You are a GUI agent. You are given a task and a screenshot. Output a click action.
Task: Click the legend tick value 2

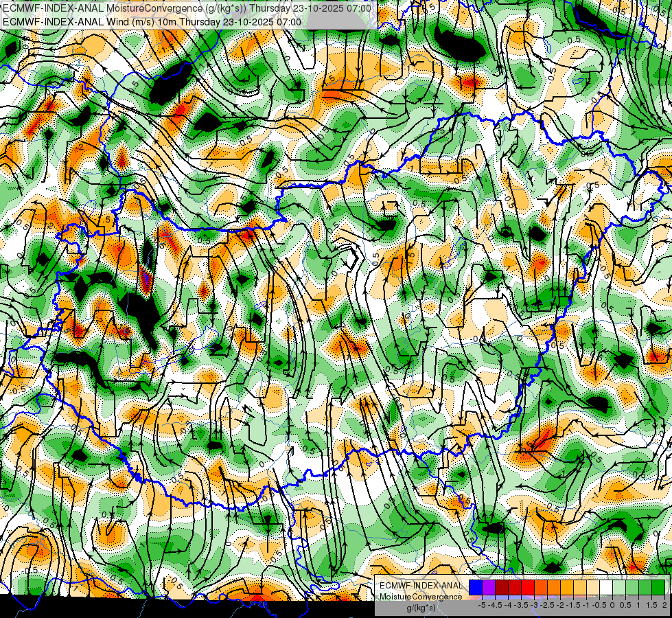[664, 605]
